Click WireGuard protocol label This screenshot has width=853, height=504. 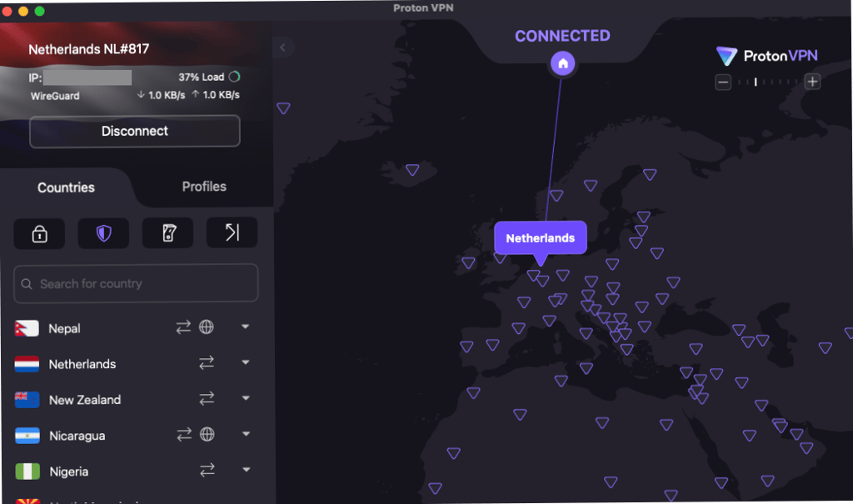tap(55, 97)
